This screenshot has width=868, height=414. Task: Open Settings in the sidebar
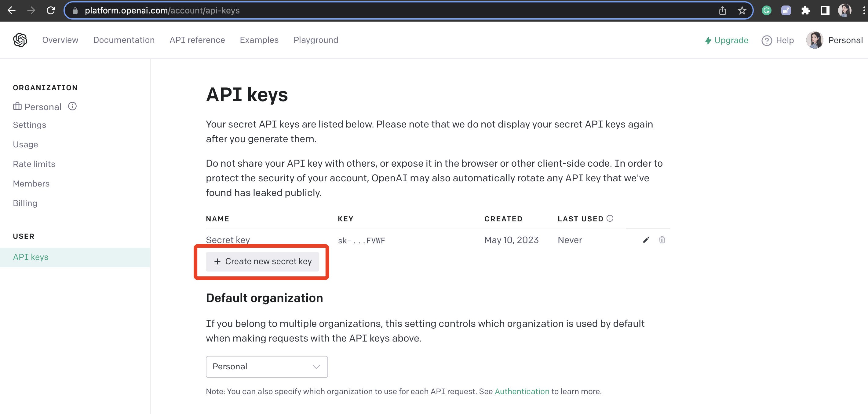click(x=29, y=125)
